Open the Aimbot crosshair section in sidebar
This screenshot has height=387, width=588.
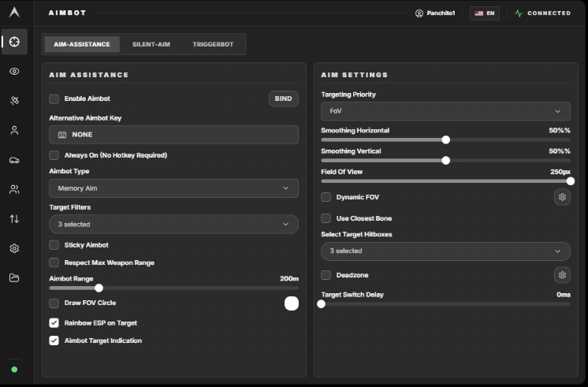point(14,42)
